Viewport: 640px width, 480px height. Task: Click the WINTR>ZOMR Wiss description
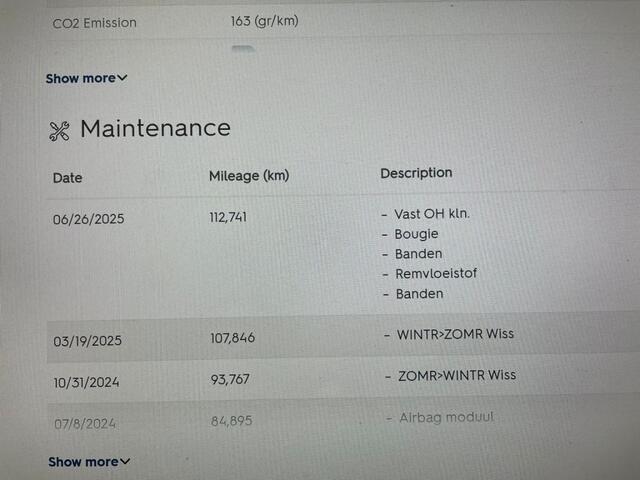[456, 333]
